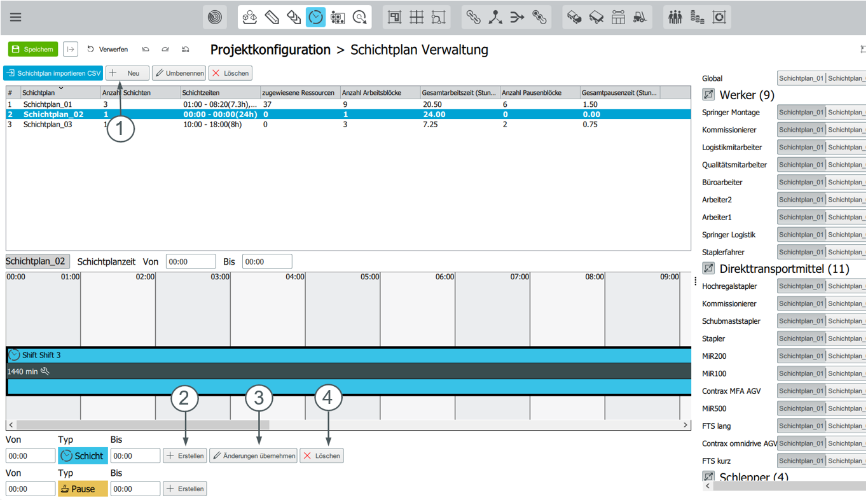Toggle Schichtplan_01 for Logistikmitarbeiter
Image resolution: width=868 pixels, height=500 pixels.
(x=801, y=147)
